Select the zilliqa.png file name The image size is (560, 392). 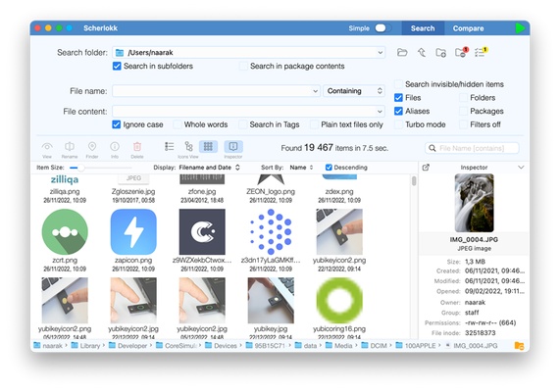[x=65, y=192]
